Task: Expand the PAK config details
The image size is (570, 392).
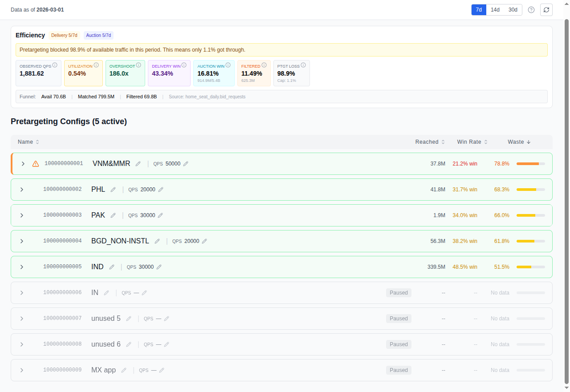Action: tap(21, 215)
